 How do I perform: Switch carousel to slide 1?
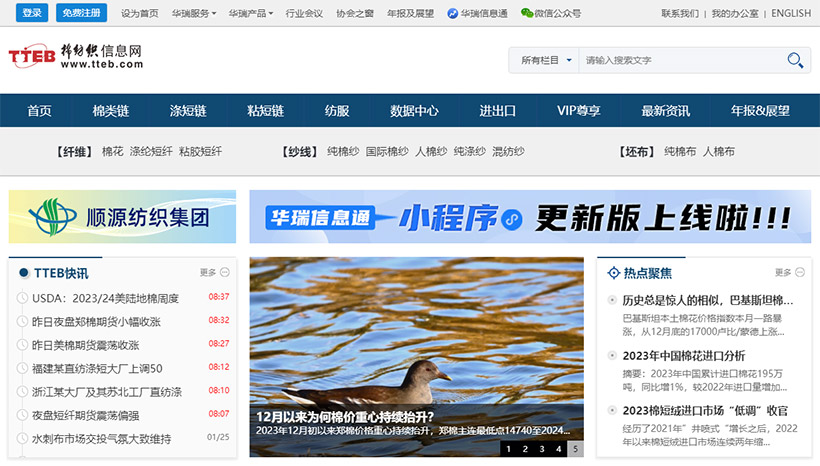[508, 449]
